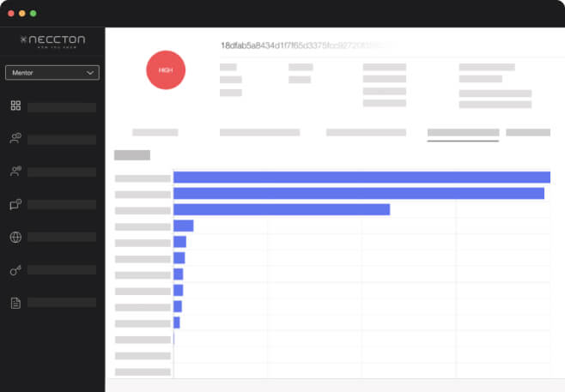Switch to the underlined active tab

click(463, 133)
